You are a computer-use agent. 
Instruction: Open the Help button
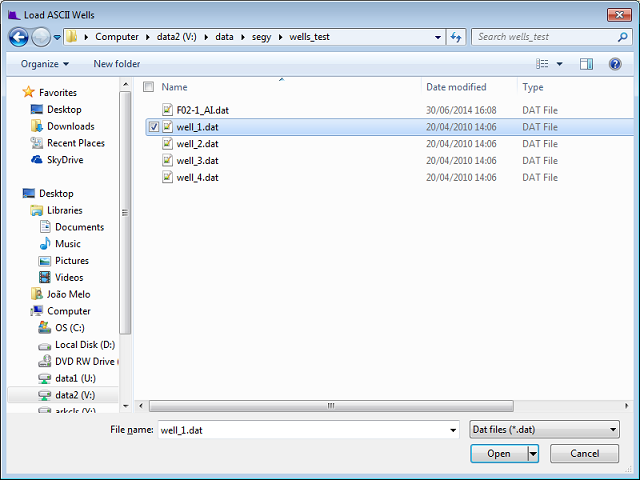[615, 64]
